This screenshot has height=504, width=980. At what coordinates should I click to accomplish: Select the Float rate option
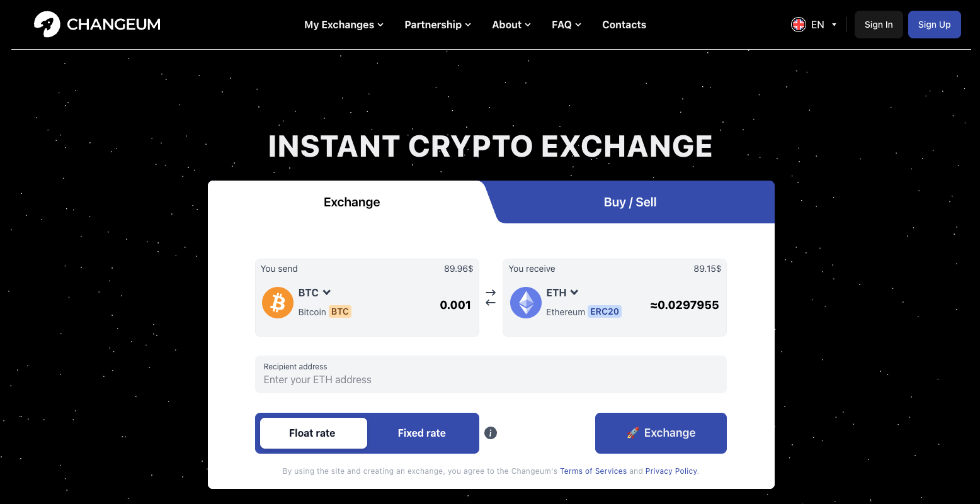point(313,433)
